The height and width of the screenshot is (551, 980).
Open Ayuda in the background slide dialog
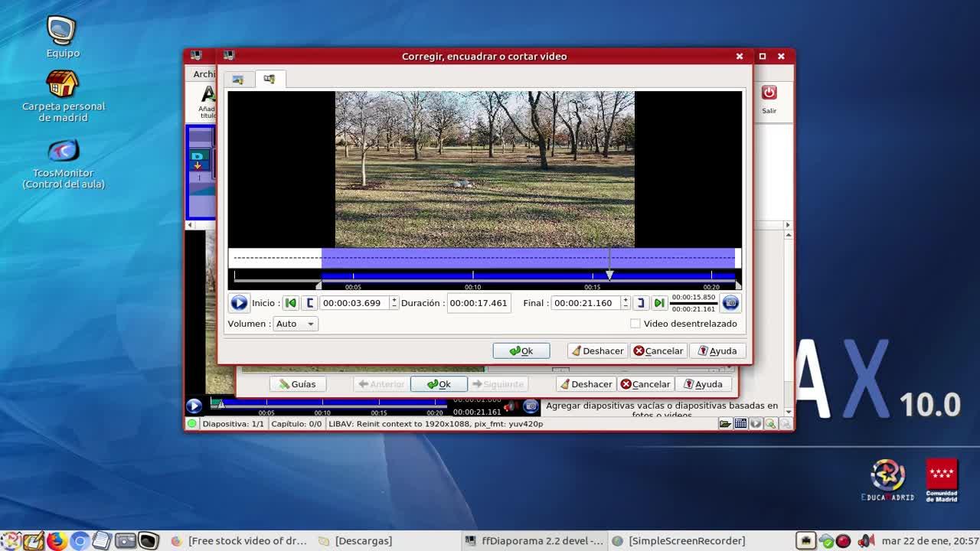point(703,384)
